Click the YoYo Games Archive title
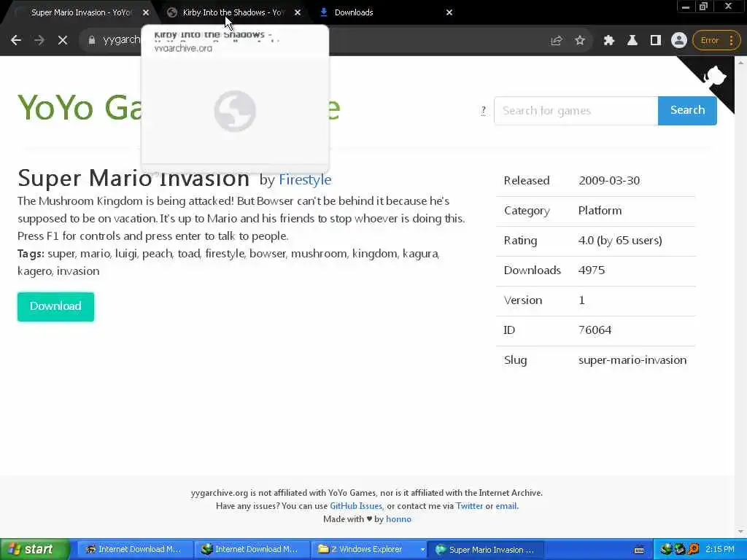This screenshot has width=747, height=560. coord(80,108)
